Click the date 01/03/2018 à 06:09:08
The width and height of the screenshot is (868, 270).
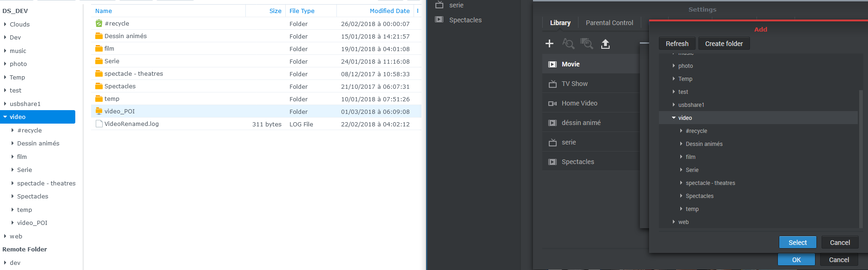[375, 112]
